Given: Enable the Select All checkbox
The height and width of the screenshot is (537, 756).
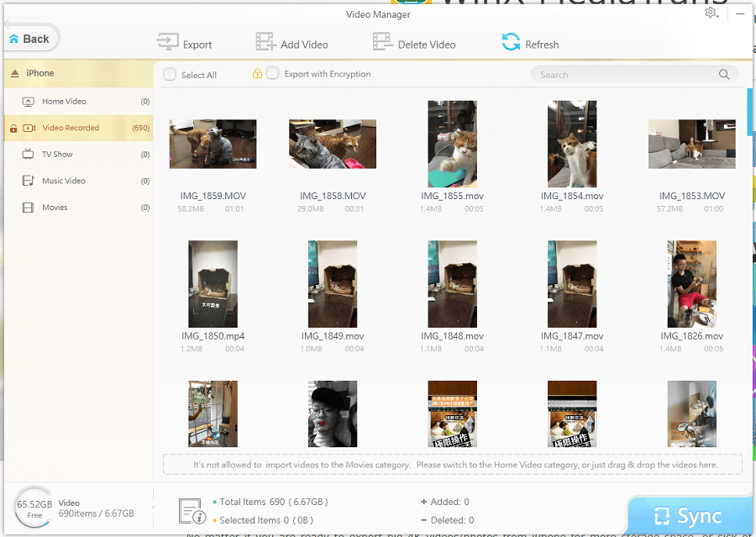Looking at the screenshot, I should coord(171,75).
